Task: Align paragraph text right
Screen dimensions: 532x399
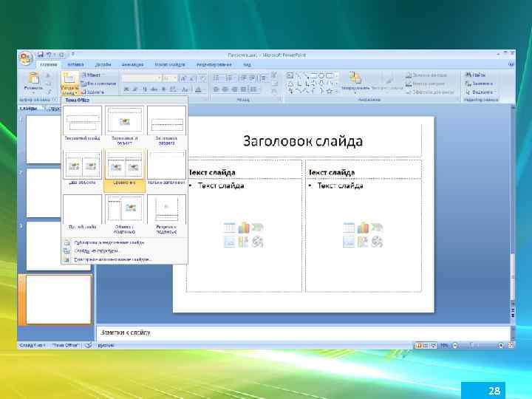Action: 234,89
